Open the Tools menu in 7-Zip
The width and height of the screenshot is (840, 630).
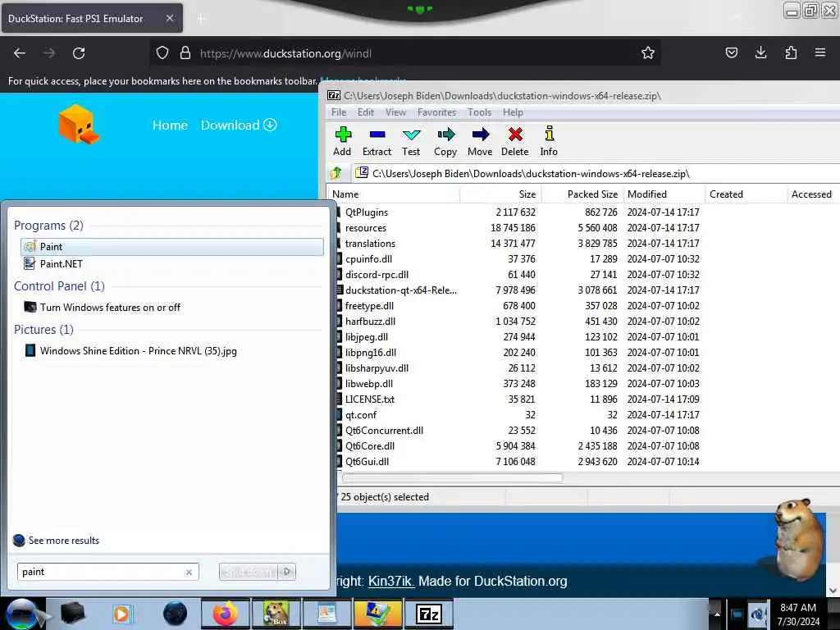coord(479,112)
